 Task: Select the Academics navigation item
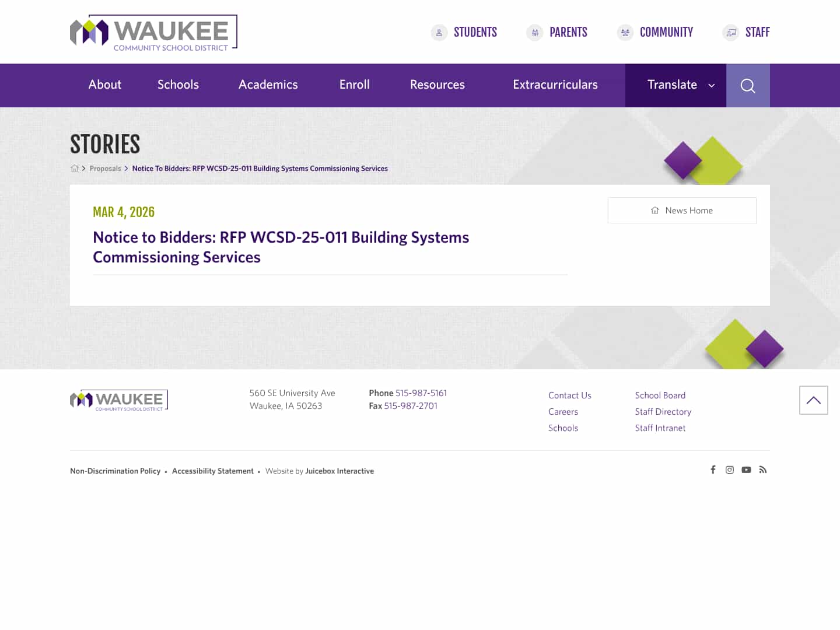point(268,85)
